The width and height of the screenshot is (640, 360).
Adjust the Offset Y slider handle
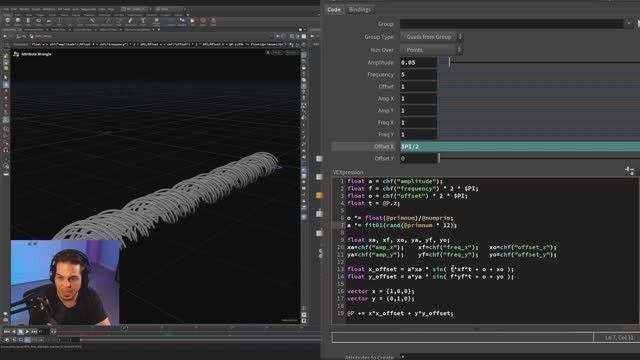click(x=439, y=158)
